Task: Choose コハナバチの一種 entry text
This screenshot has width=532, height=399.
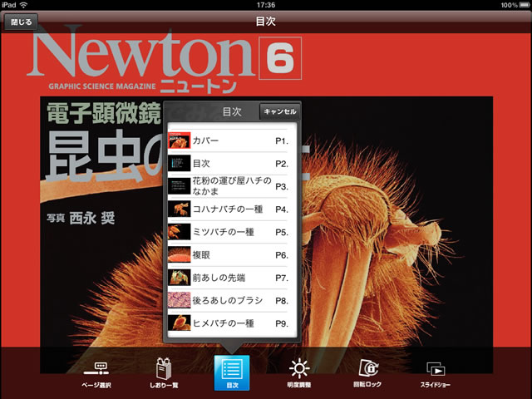Action: pyautogui.click(x=228, y=209)
